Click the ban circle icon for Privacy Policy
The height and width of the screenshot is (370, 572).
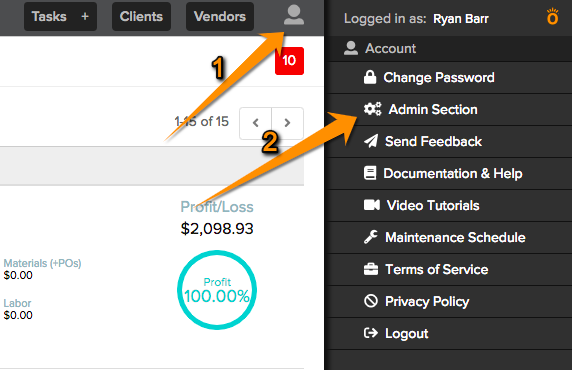(x=371, y=301)
